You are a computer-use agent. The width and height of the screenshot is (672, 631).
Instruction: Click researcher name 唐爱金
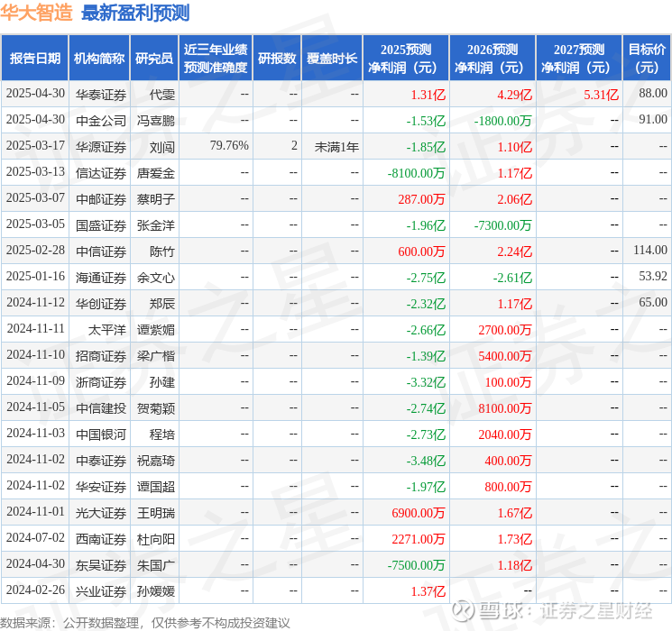click(155, 173)
